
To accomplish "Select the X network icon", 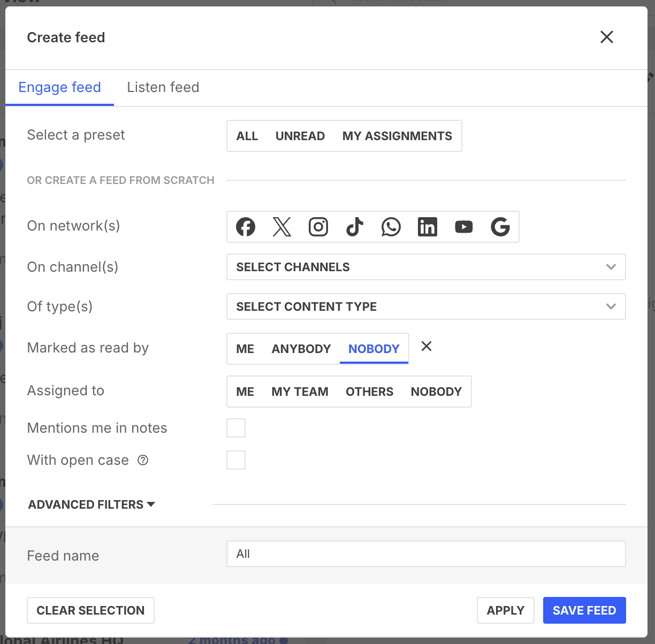I will click(x=281, y=226).
